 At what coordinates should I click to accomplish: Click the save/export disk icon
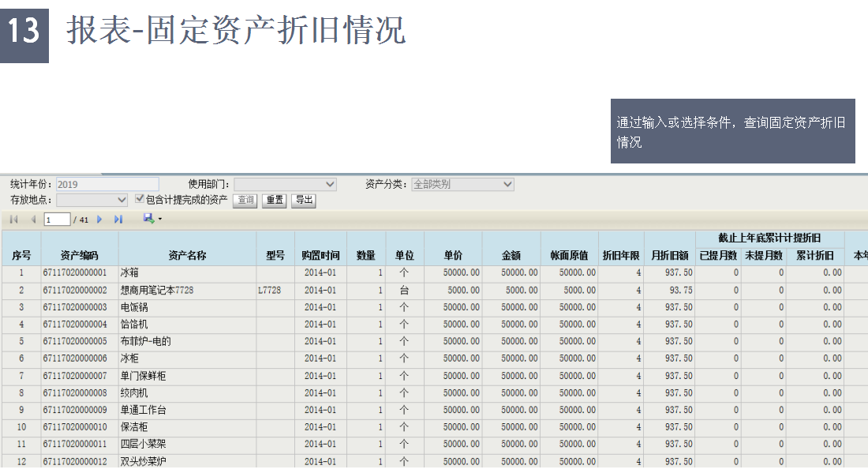tap(148, 219)
